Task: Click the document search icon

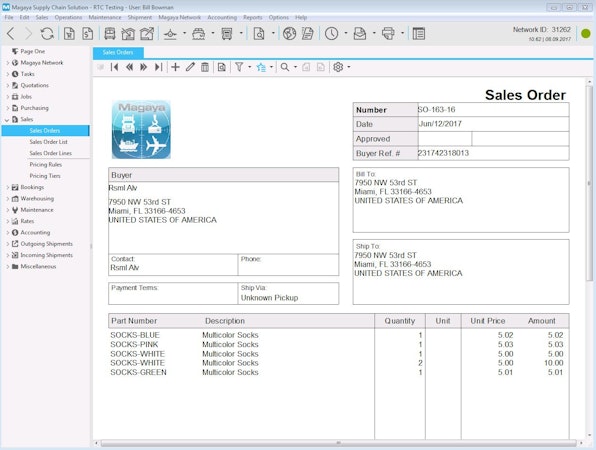Action: (259, 34)
